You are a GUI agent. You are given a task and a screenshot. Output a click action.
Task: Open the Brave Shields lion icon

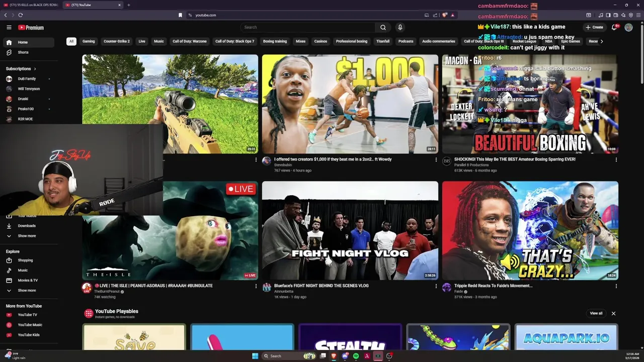445,15
